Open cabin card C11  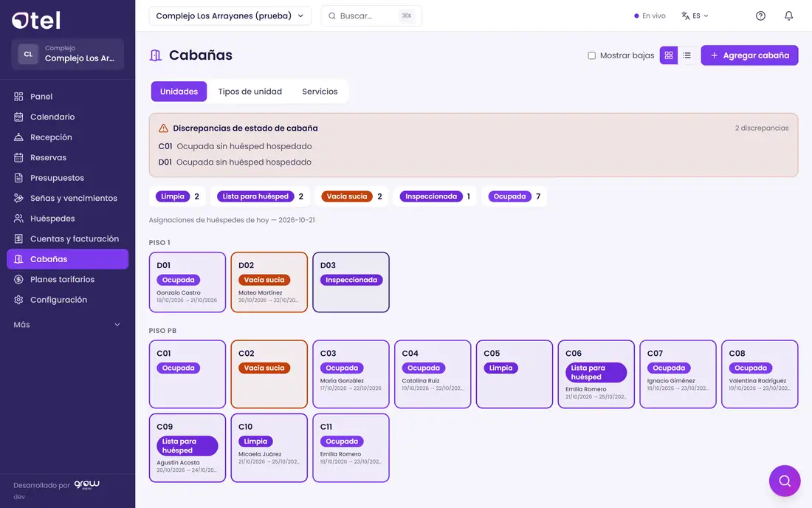click(351, 448)
